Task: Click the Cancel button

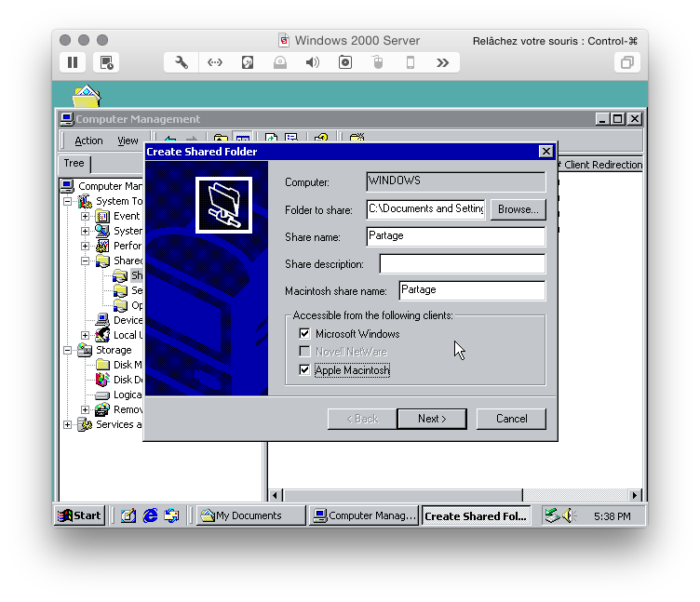Action: coord(511,419)
